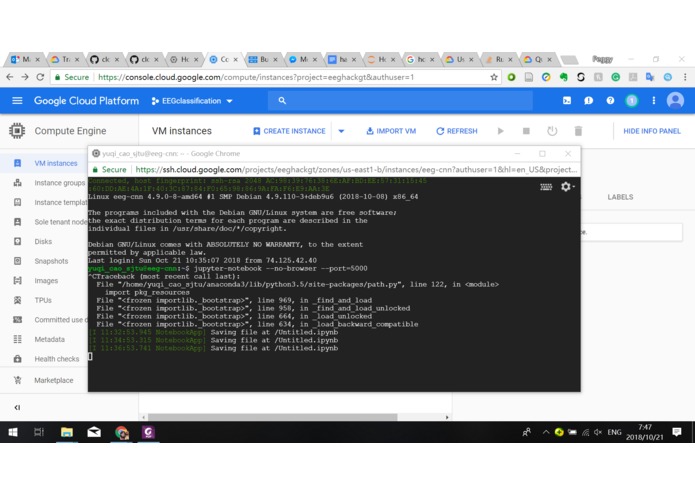The width and height of the screenshot is (695, 494).
Task: Open the help question mark icon
Action: coord(610,101)
